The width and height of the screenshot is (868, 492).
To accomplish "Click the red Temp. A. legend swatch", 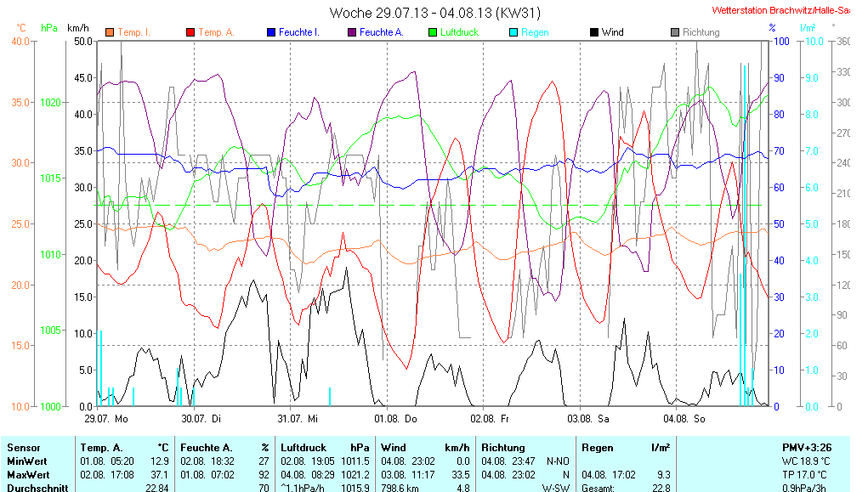I will pyautogui.click(x=190, y=32).
